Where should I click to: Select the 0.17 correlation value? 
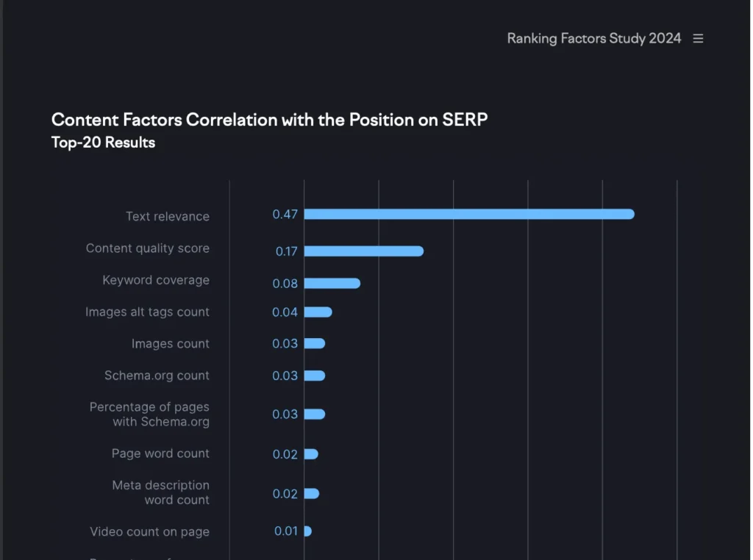click(x=286, y=251)
